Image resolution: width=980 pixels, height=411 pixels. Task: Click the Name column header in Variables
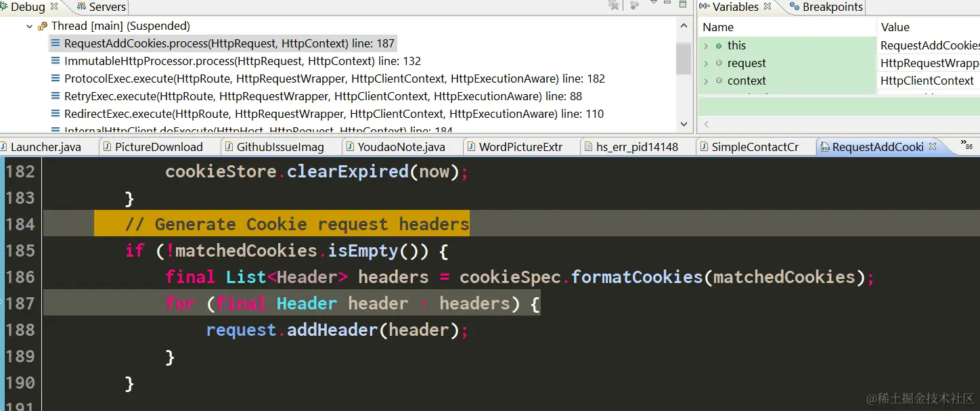click(x=788, y=27)
